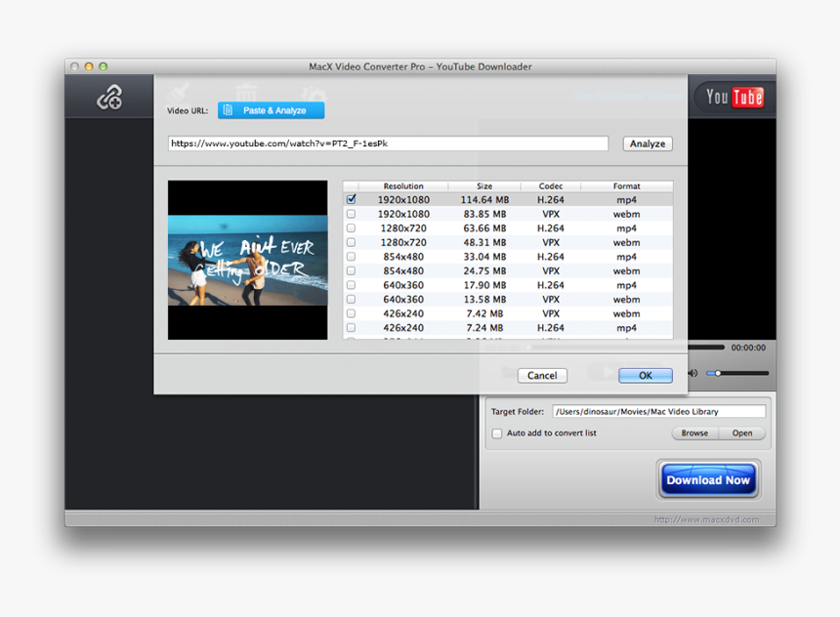Sort by the Size column header
Screen dimensions: 840x617
point(484,185)
